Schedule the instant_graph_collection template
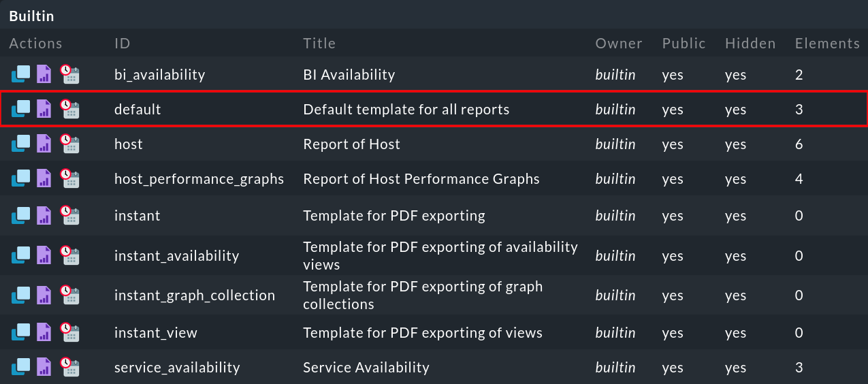868x384 pixels. tap(69, 295)
